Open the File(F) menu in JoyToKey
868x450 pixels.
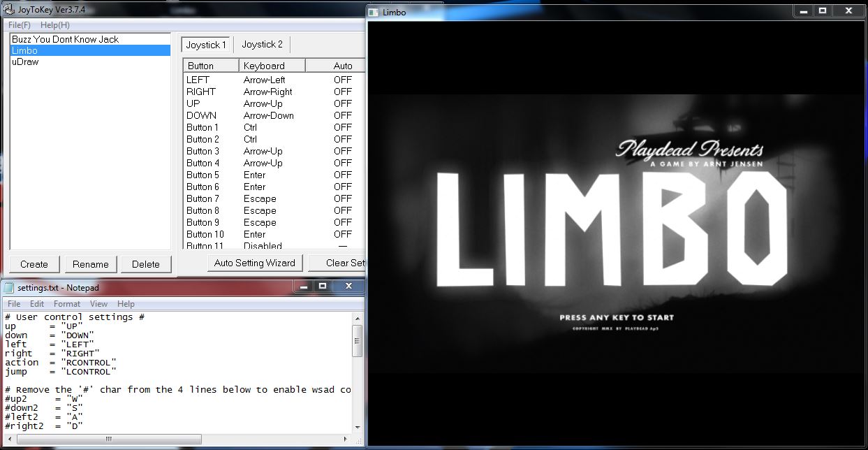[19, 24]
